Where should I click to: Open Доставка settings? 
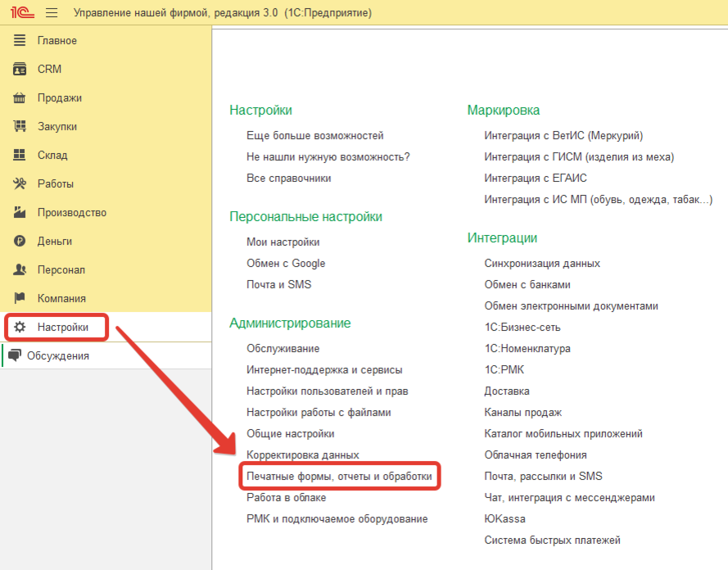507,391
